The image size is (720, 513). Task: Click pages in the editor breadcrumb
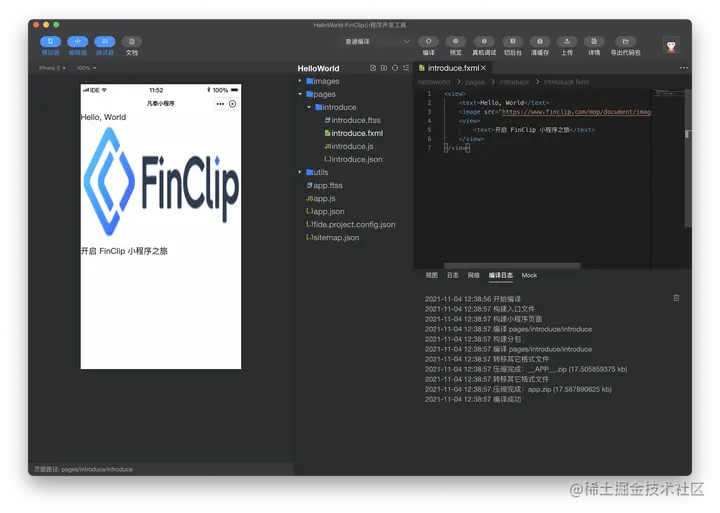tap(475, 82)
